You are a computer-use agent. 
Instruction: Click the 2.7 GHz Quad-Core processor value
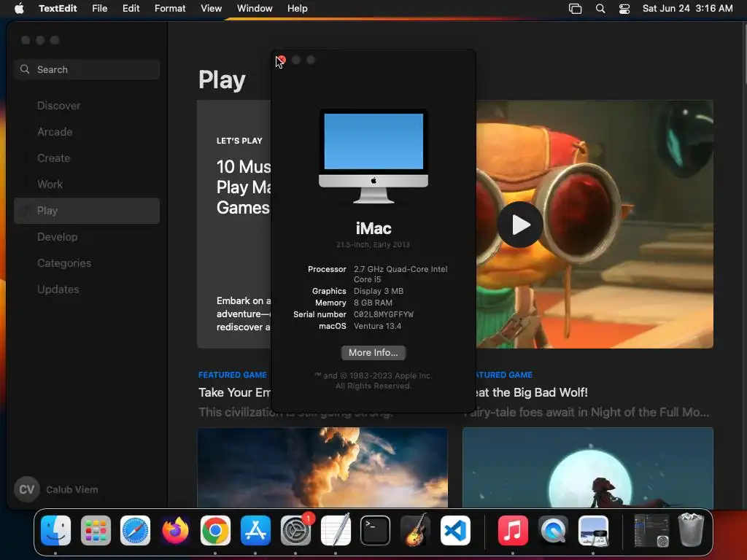pyautogui.click(x=400, y=274)
